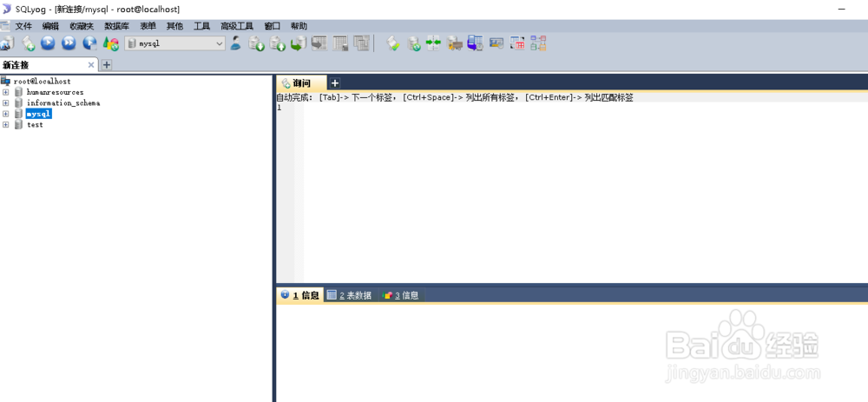Open the new query editor icon

[28, 43]
